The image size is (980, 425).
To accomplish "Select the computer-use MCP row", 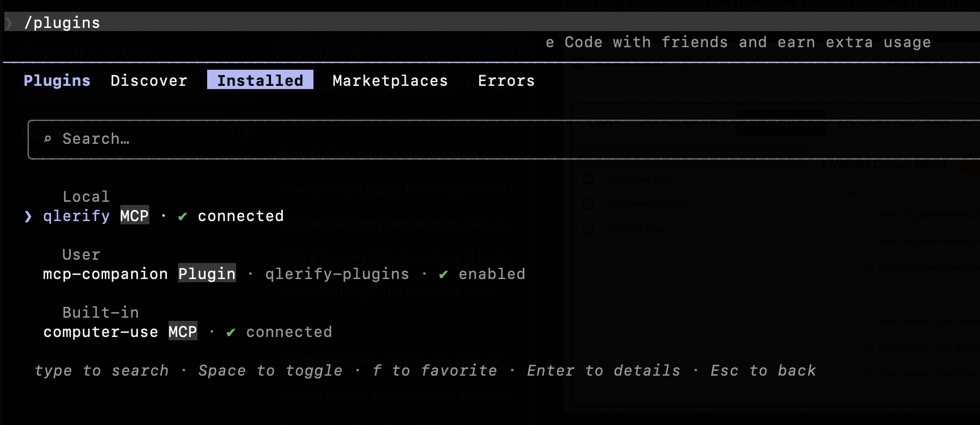I will (x=187, y=332).
